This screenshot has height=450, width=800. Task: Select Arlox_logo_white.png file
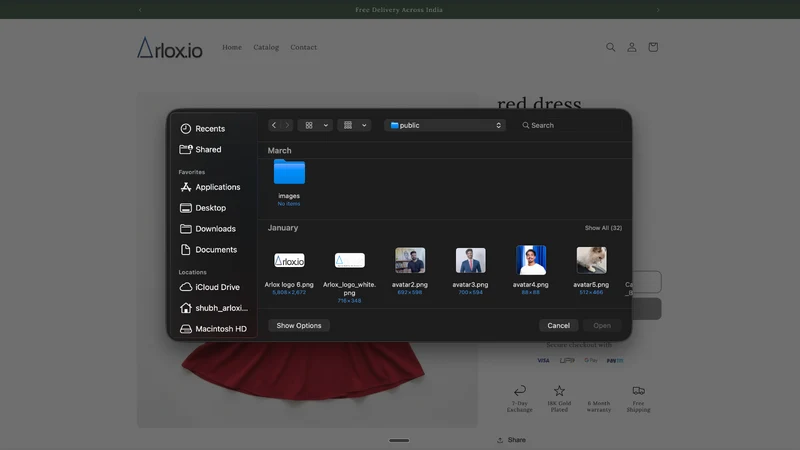coord(349,276)
